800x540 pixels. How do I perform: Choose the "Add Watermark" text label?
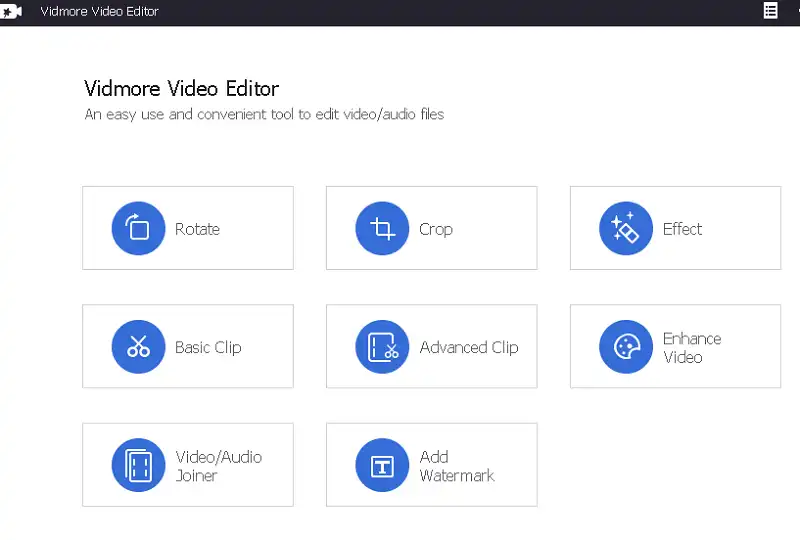(456, 466)
